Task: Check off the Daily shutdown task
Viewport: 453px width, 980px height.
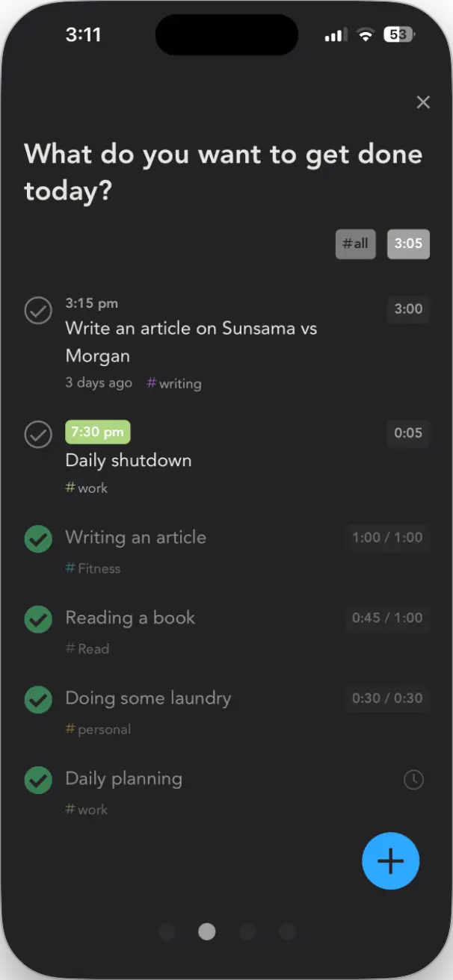Action: tap(38, 435)
